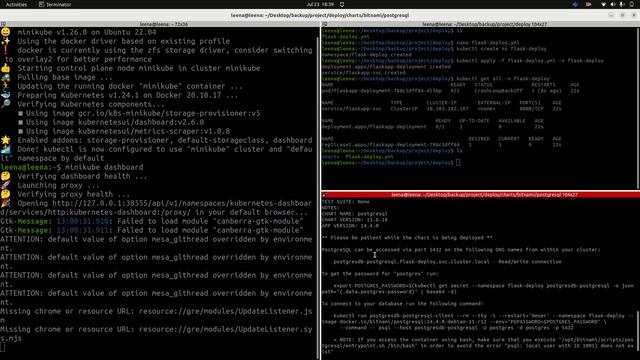Screen dimensions: 640x360
Task: Click 'Verifying proxy health ...' line
Action: pyautogui.click(x=73, y=194)
